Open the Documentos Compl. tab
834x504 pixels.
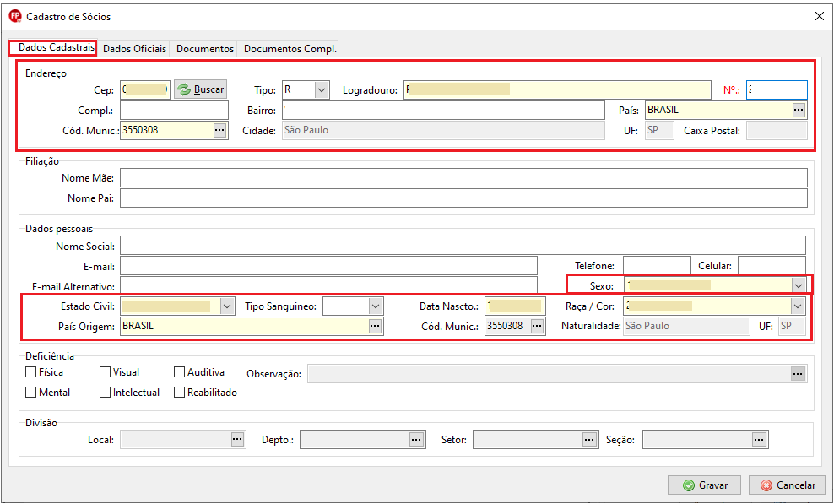tap(290, 48)
